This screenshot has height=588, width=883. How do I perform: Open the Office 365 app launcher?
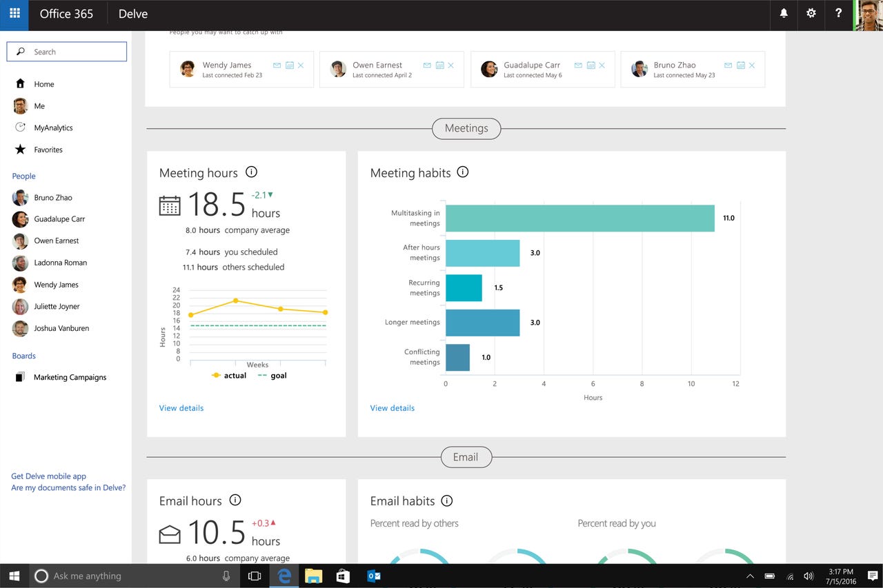[14, 14]
